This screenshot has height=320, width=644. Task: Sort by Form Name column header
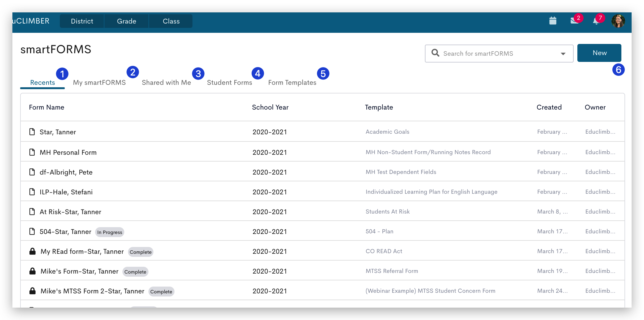pos(46,107)
